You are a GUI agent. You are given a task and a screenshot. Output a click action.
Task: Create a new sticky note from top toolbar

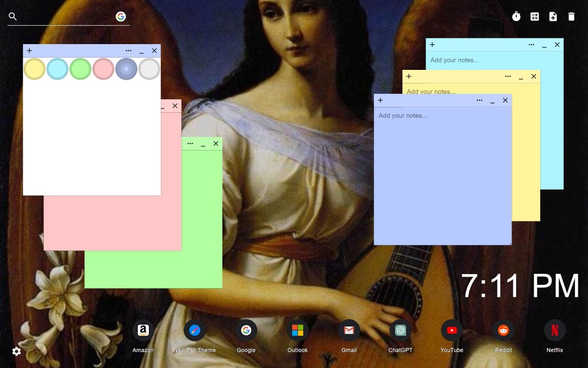[553, 17]
